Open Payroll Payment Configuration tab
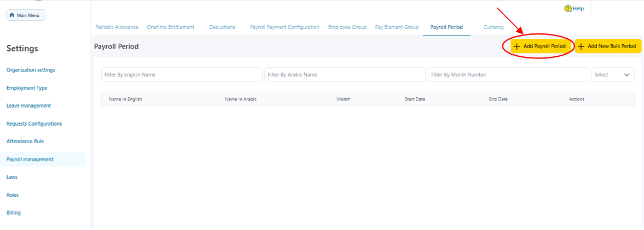 tap(285, 27)
